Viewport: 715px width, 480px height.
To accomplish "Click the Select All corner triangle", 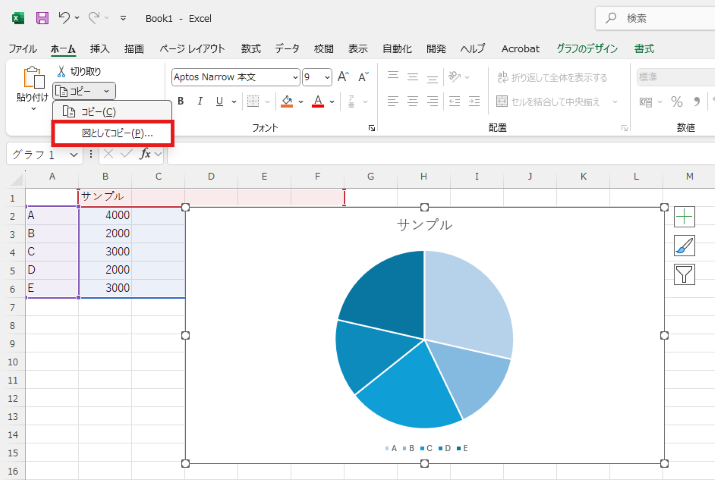I will (x=17, y=179).
